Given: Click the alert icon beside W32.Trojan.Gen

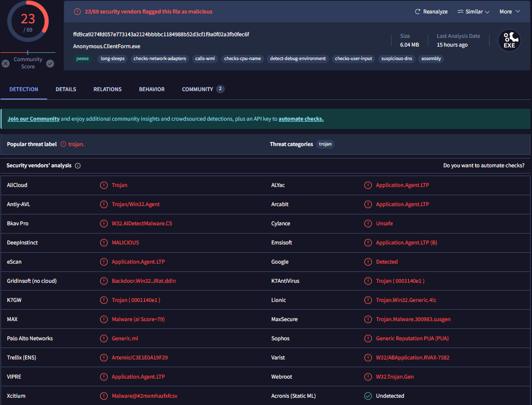Looking at the screenshot, I should pyautogui.click(x=368, y=377).
